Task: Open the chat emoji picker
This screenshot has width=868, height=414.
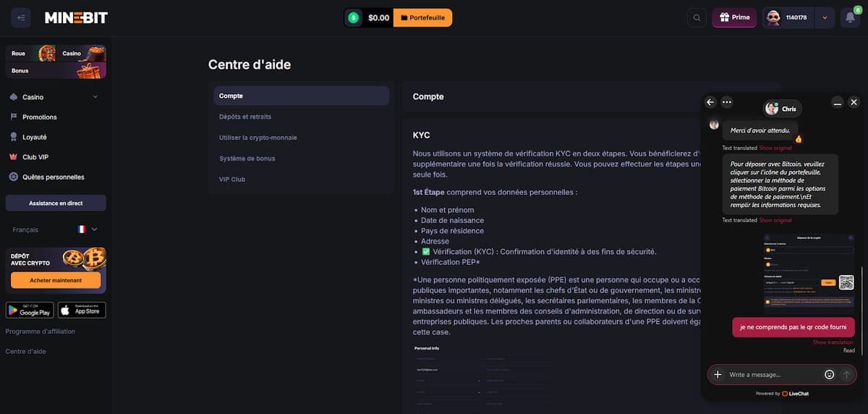Action: click(829, 374)
